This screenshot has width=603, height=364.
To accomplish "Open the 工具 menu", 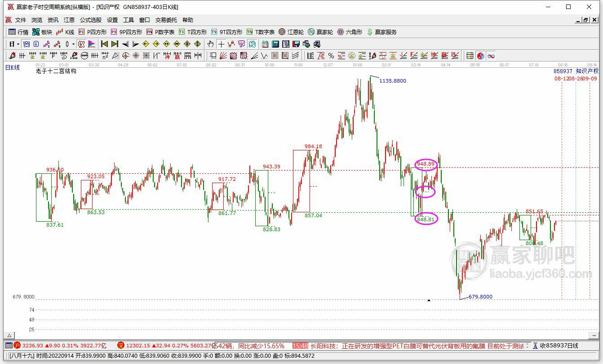I will click(129, 20).
